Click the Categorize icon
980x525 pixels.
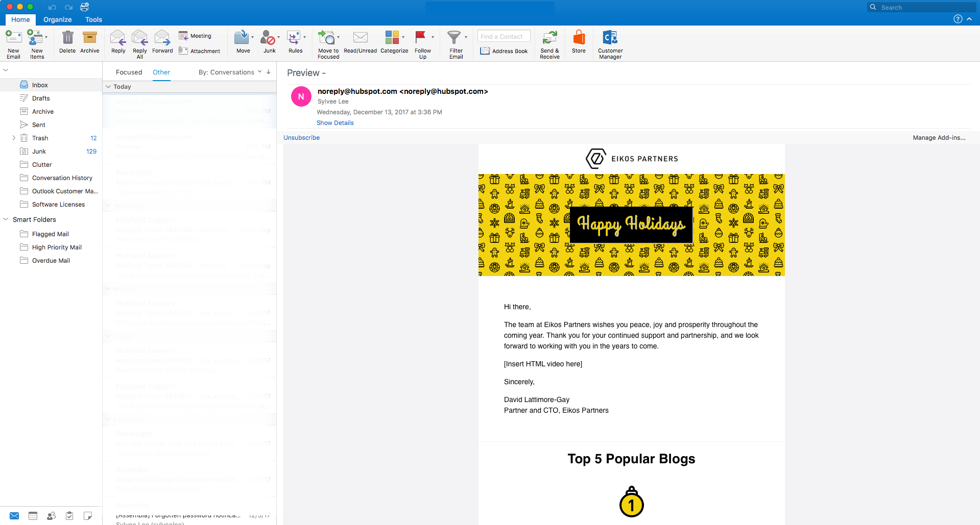[392, 38]
